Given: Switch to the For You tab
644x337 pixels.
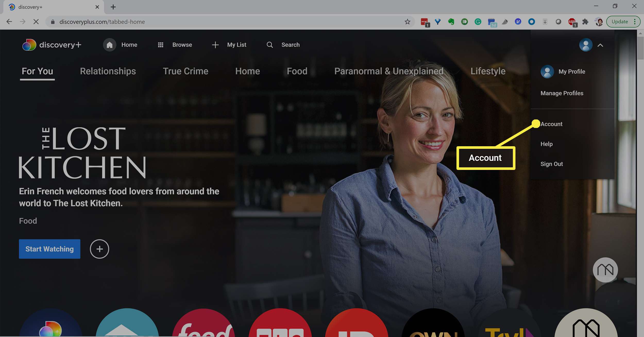Looking at the screenshot, I should tap(37, 71).
